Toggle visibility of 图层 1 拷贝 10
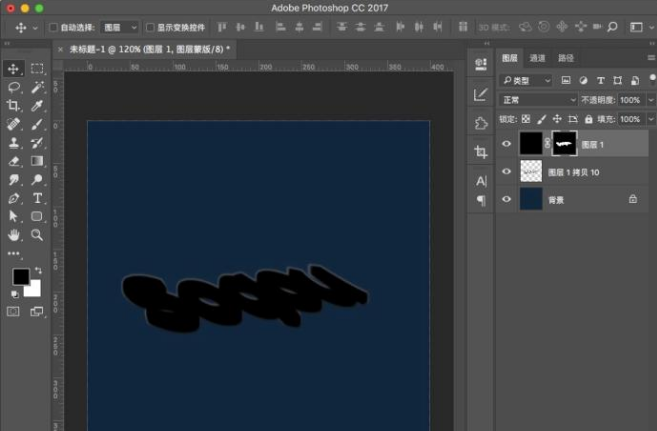 pyautogui.click(x=506, y=172)
